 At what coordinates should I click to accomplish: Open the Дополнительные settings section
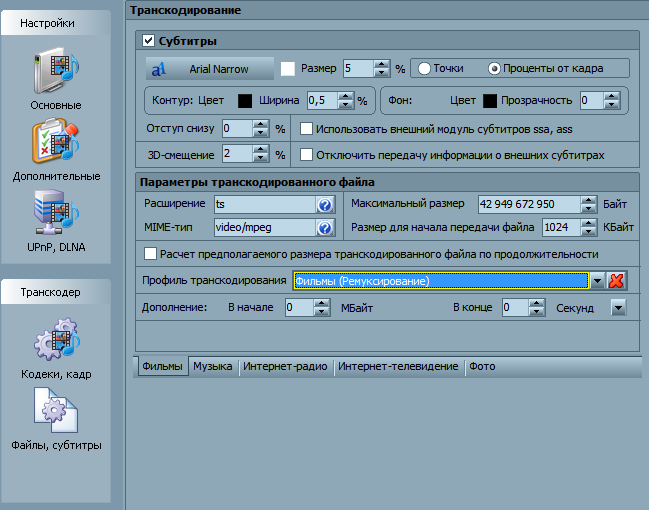tap(56, 150)
